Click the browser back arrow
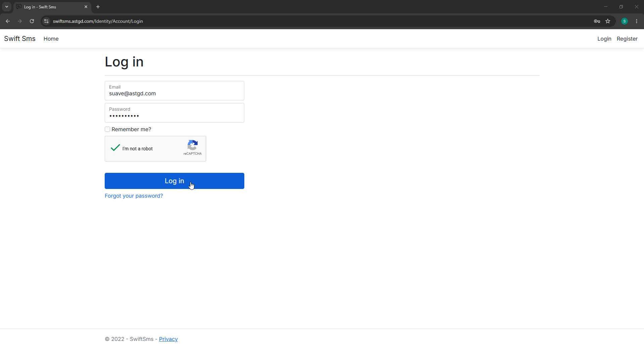Image resolution: width=644 pixels, height=349 pixels. pos(8,21)
